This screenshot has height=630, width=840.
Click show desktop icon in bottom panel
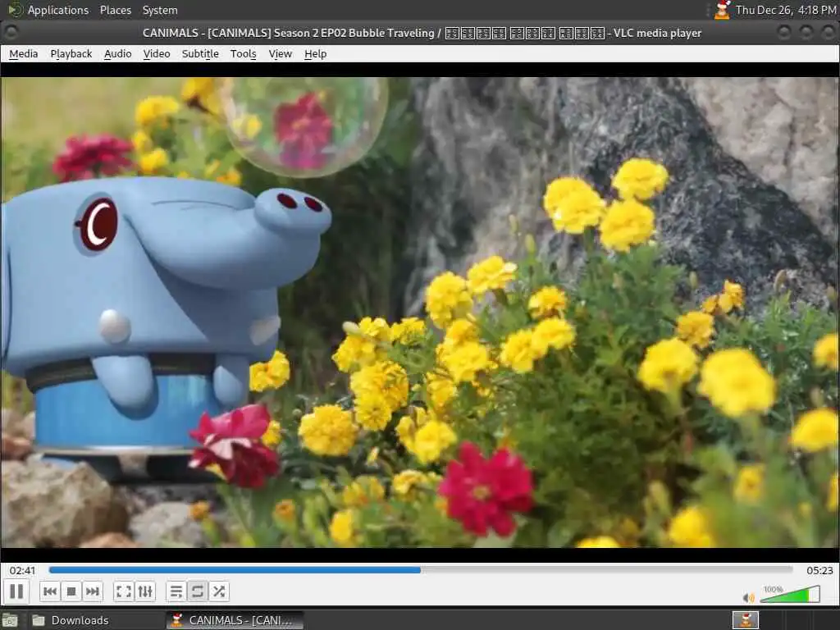[10, 620]
